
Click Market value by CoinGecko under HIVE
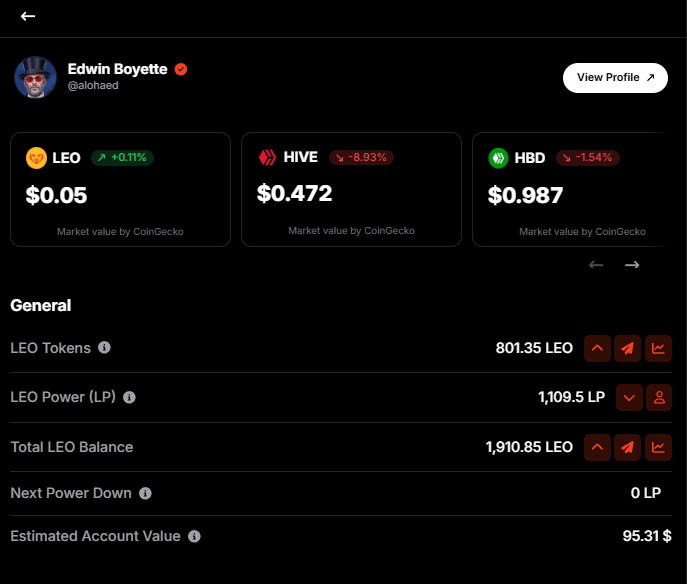point(351,231)
